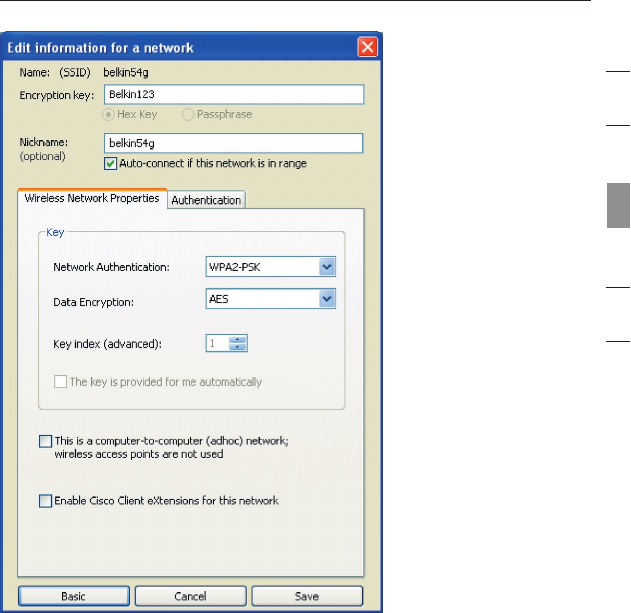Click the Key index value field

point(217,343)
